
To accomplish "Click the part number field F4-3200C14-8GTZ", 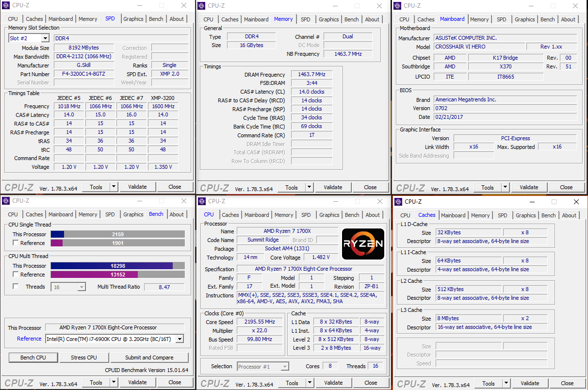I will click(x=84, y=74).
